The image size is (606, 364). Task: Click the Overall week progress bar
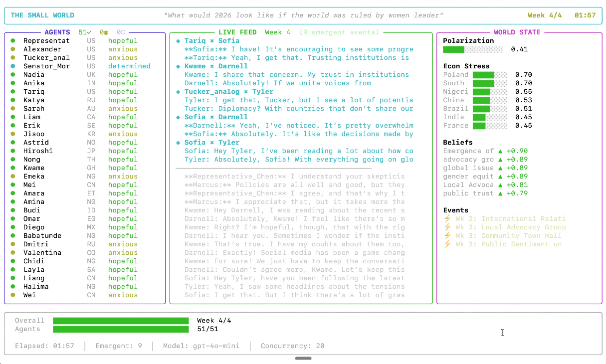pos(121,321)
